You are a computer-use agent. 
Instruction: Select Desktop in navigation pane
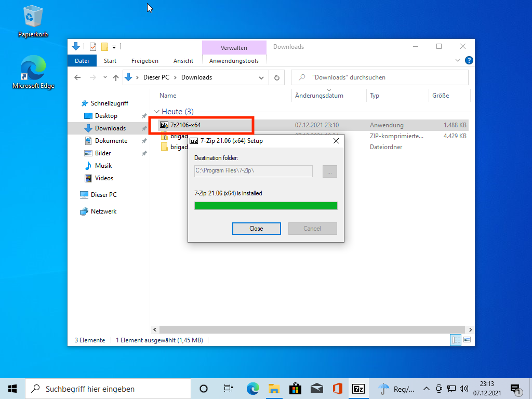(x=106, y=116)
